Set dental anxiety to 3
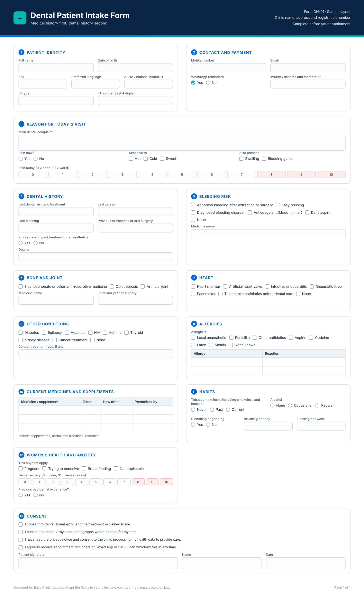 coord(67,482)
